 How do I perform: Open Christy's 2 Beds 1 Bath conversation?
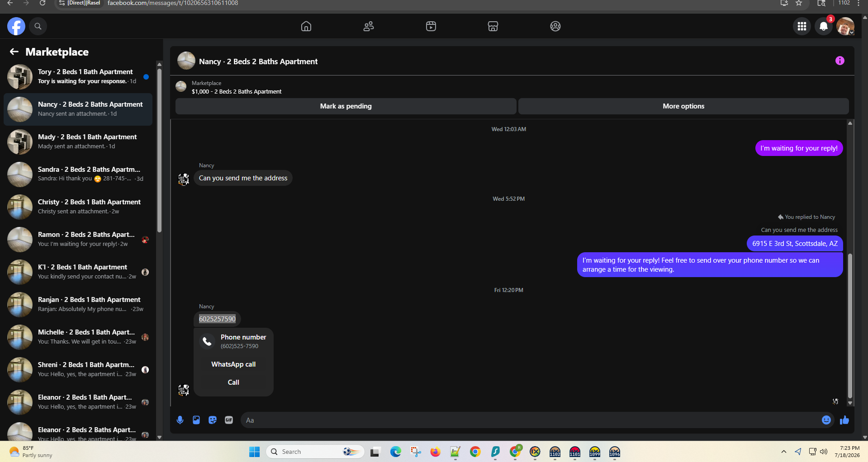tap(78, 207)
